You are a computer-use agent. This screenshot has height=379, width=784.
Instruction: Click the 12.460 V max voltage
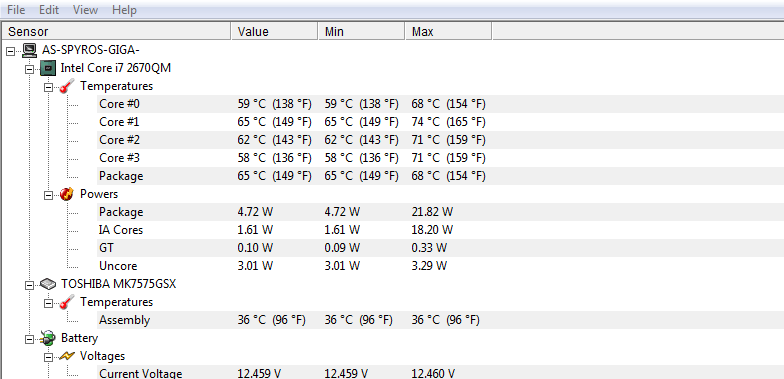pos(433,374)
